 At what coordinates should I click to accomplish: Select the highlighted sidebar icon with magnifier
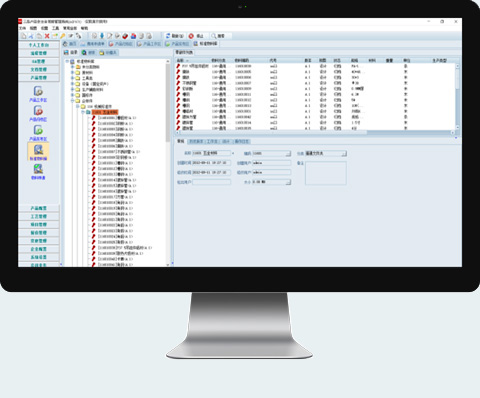(x=38, y=152)
